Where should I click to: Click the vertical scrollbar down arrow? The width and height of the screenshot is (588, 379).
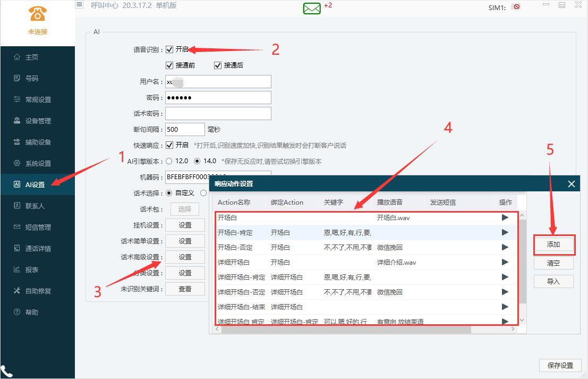pyautogui.click(x=522, y=321)
